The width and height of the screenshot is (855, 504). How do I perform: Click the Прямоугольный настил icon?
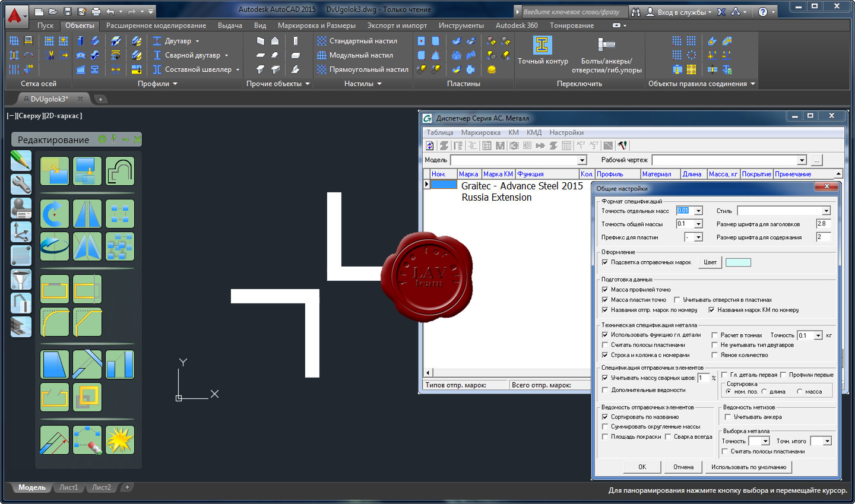(x=322, y=69)
